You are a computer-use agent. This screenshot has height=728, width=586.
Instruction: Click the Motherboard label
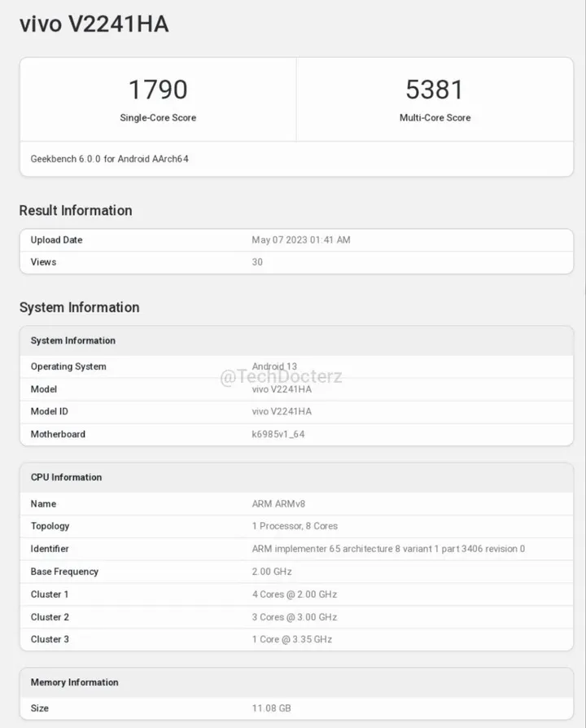(x=58, y=434)
